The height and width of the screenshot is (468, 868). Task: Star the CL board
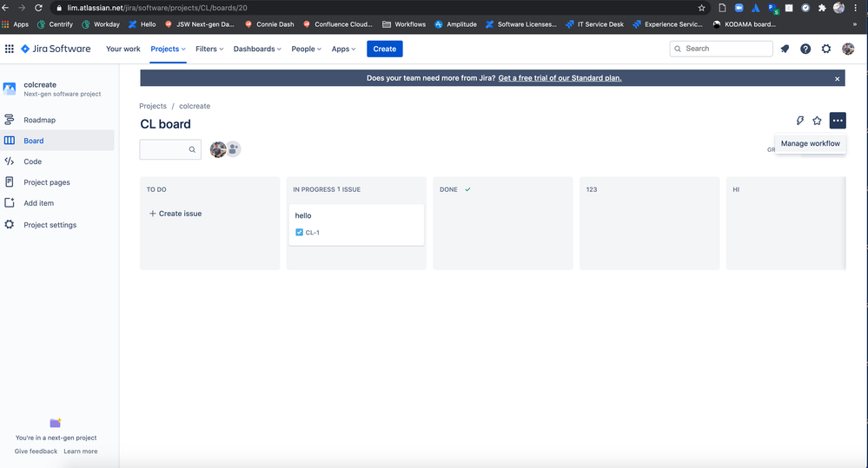817,121
